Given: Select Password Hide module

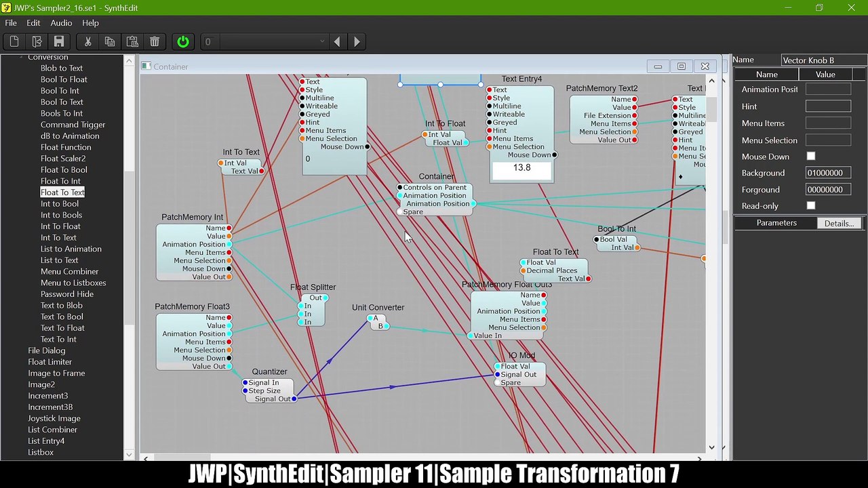Looking at the screenshot, I should 67,294.
